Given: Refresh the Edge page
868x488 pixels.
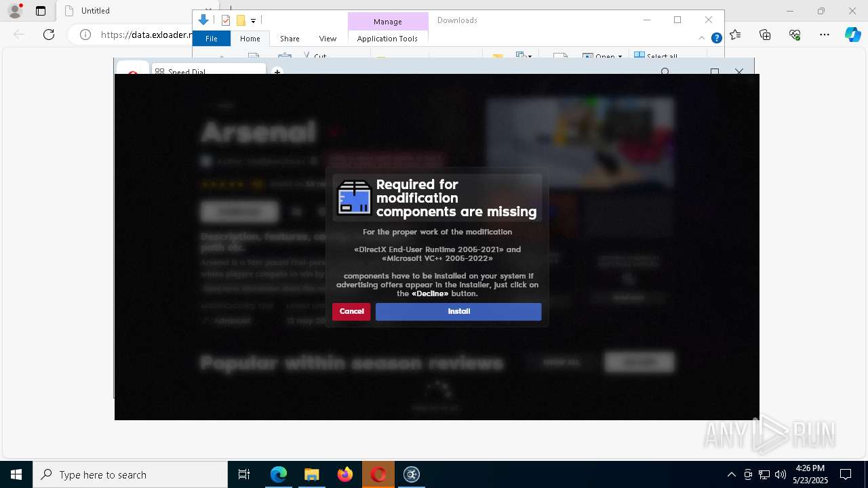Looking at the screenshot, I should (49, 35).
